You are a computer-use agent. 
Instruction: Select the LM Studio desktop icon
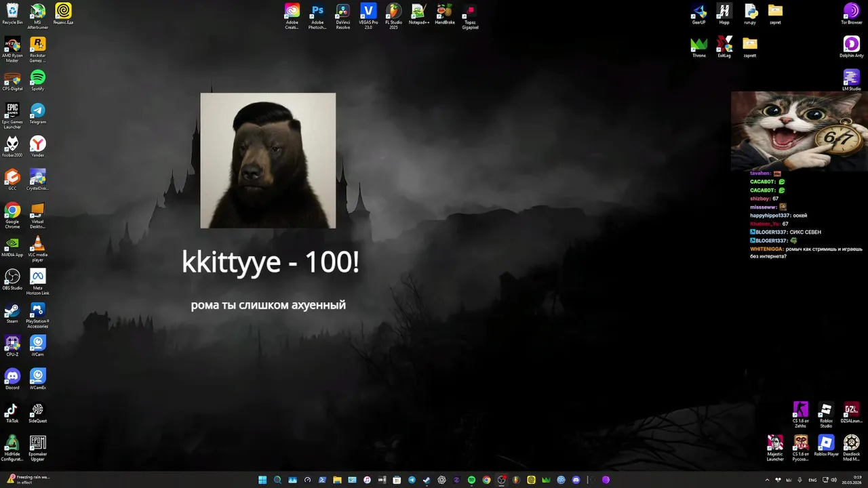(x=852, y=80)
